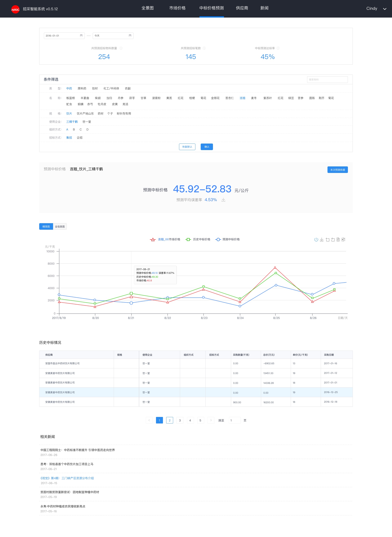Viewport: 392px width, 537px height.
Task: Select 中药 type filter
Action: pyautogui.click(x=69, y=88)
